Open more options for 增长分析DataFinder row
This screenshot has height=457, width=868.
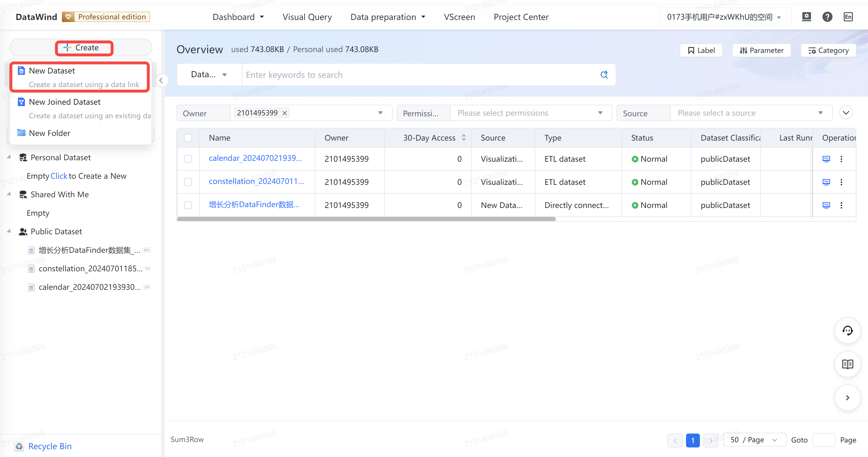tap(841, 205)
